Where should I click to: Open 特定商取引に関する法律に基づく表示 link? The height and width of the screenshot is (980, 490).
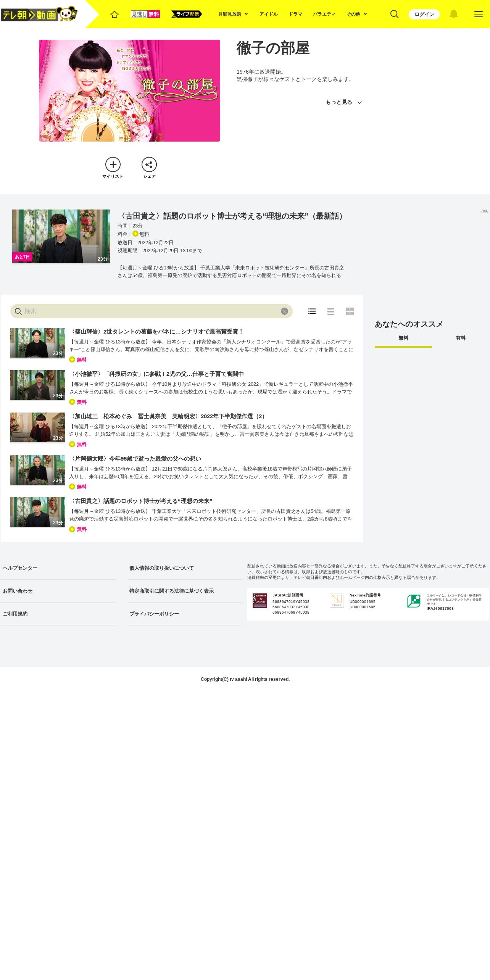171,591
